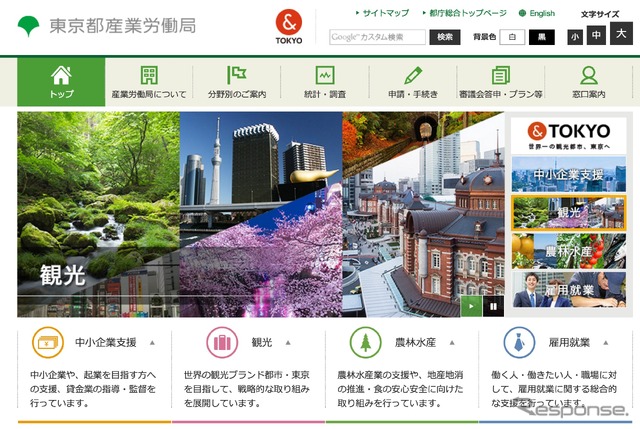Click the サイトマップ link
640x429 pixels.
coord(385,13)
